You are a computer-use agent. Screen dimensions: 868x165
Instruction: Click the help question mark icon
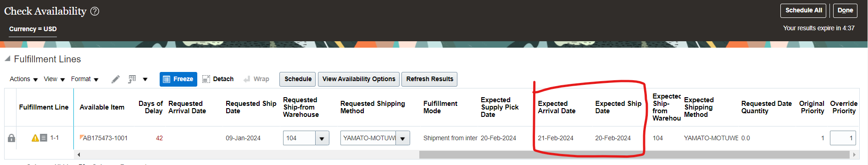95,11
